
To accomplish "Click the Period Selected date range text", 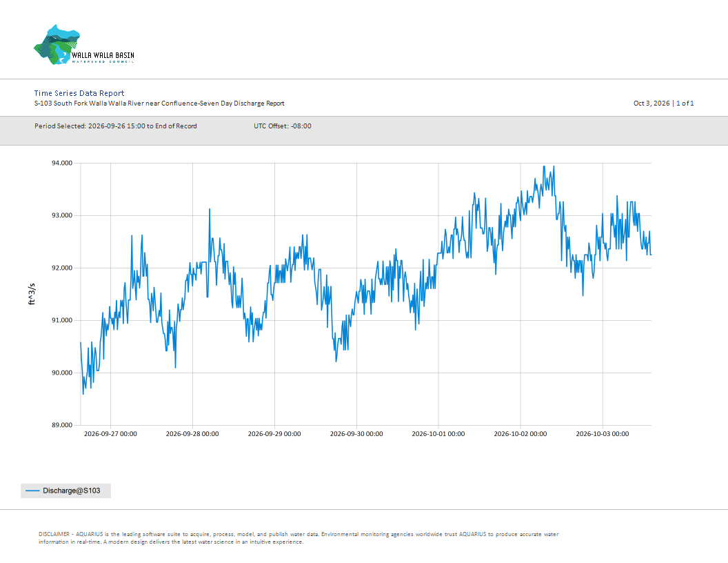I will pyautogui.click(x=116, y=126).
